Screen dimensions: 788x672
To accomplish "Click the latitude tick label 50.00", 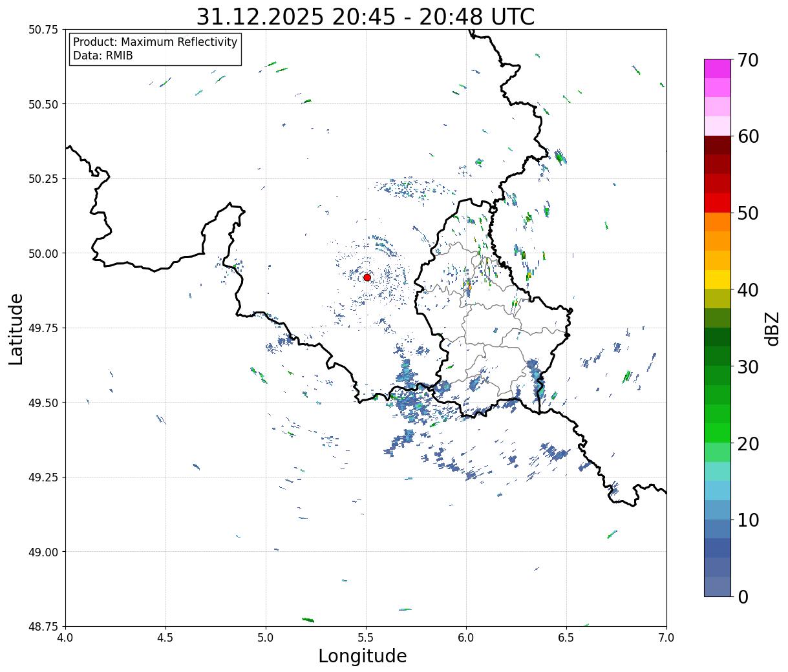I will [43, 253].
